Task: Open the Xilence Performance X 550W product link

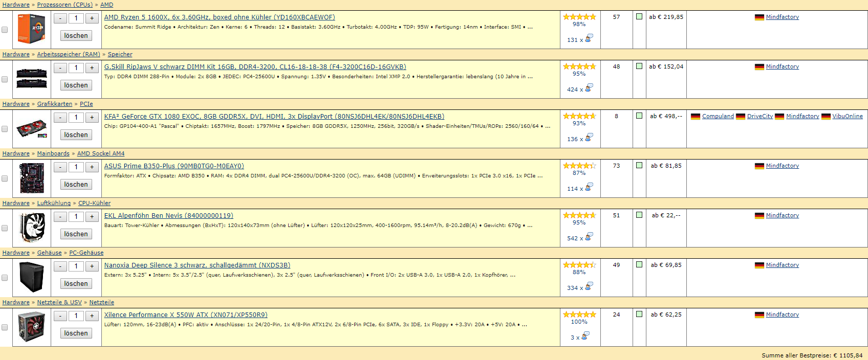Action: (186, 315)
